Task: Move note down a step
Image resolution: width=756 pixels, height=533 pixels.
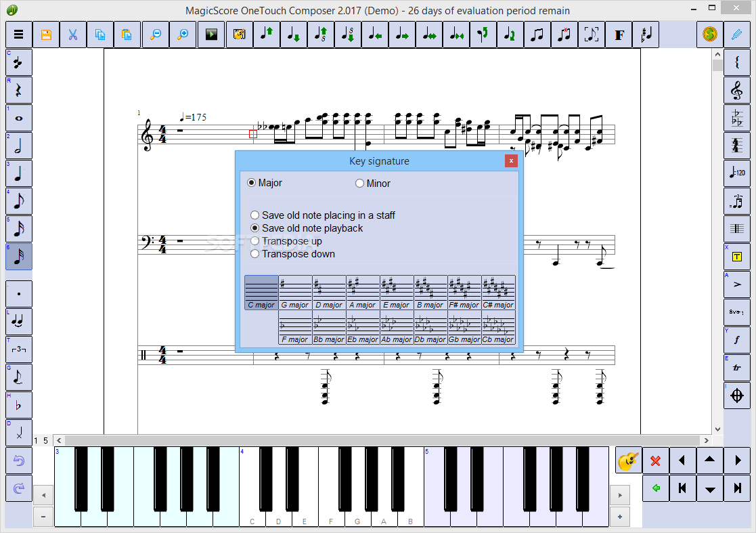Action: tap(293, 35)
